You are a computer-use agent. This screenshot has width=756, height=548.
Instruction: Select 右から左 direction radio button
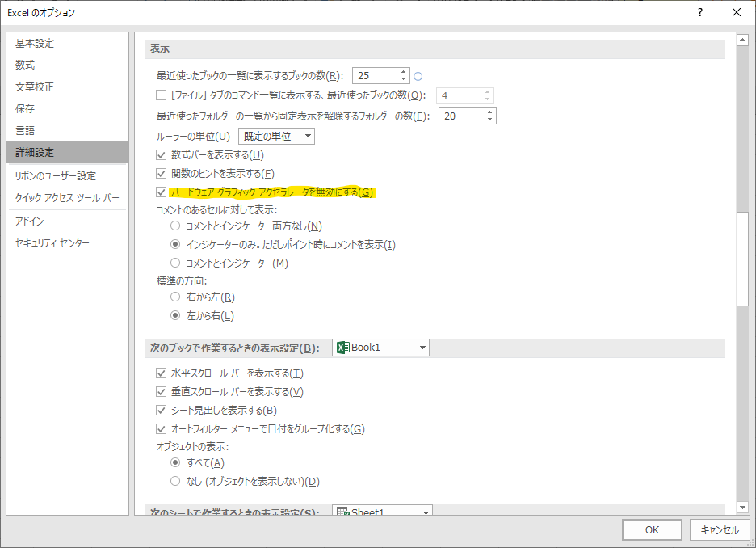175,297
